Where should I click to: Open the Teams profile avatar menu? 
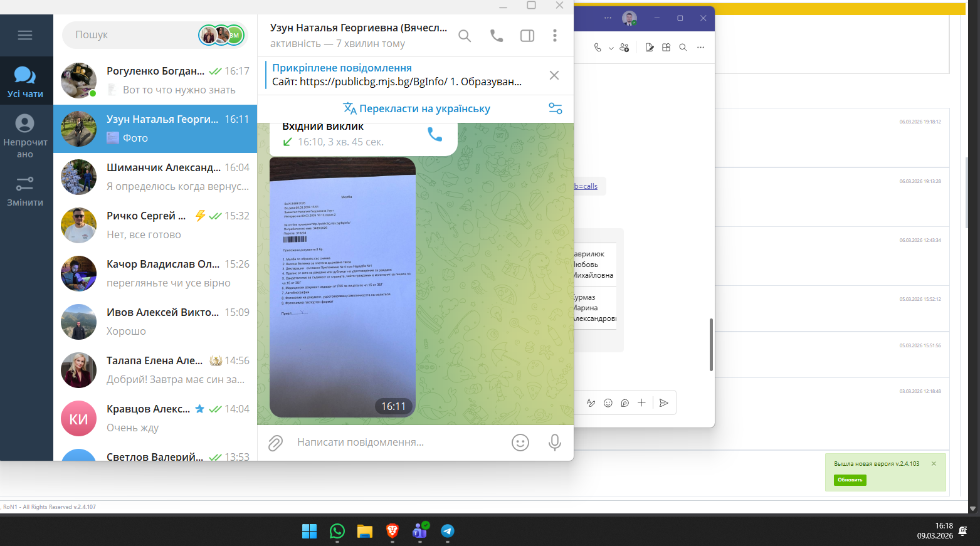coord(630,18)
